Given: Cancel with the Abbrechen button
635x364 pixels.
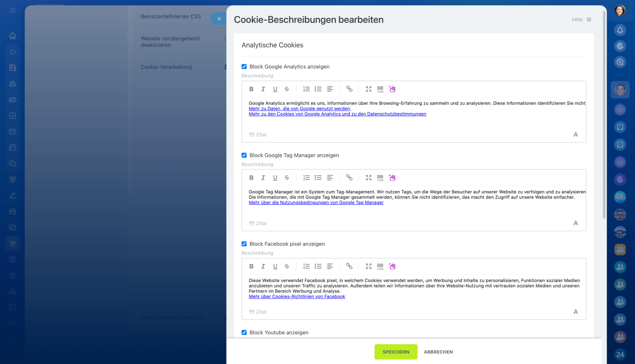Looking at the screenshot, I should (438, 352).
